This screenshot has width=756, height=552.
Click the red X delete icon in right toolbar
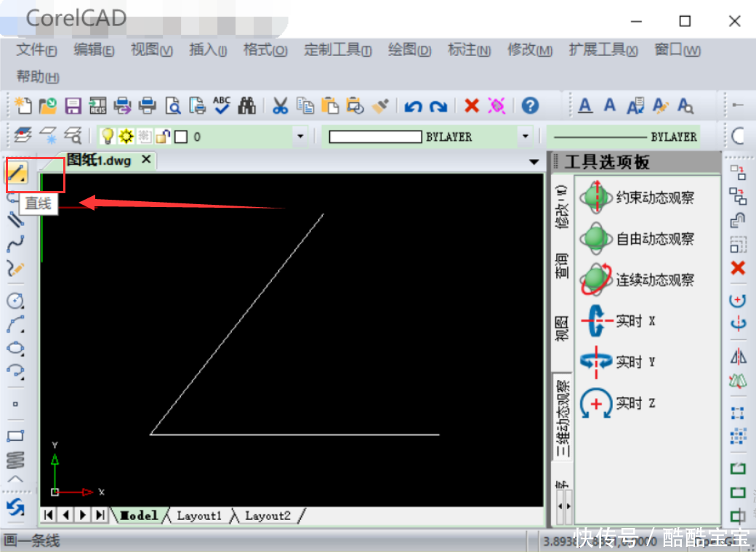tap(738, 268)
